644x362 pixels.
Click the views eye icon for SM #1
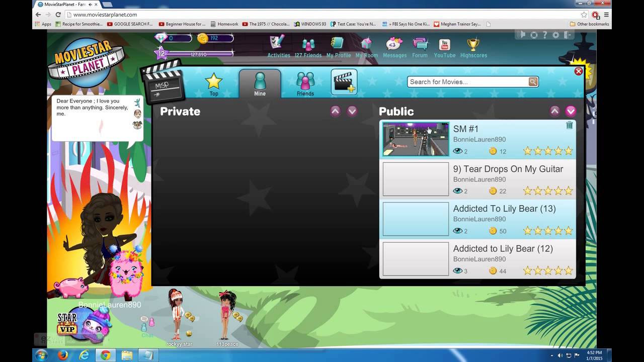457,151
